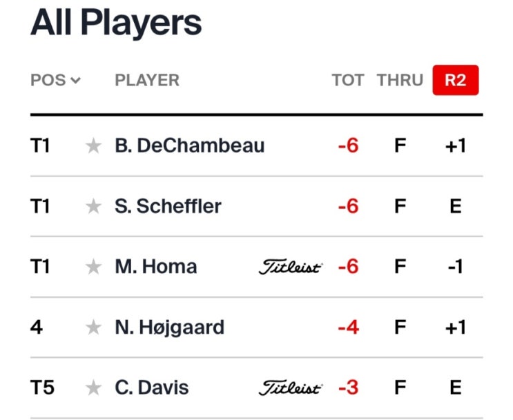Screen dimensions: 513x420
Task: Sort by THRU column header
Action: [400, 80]
